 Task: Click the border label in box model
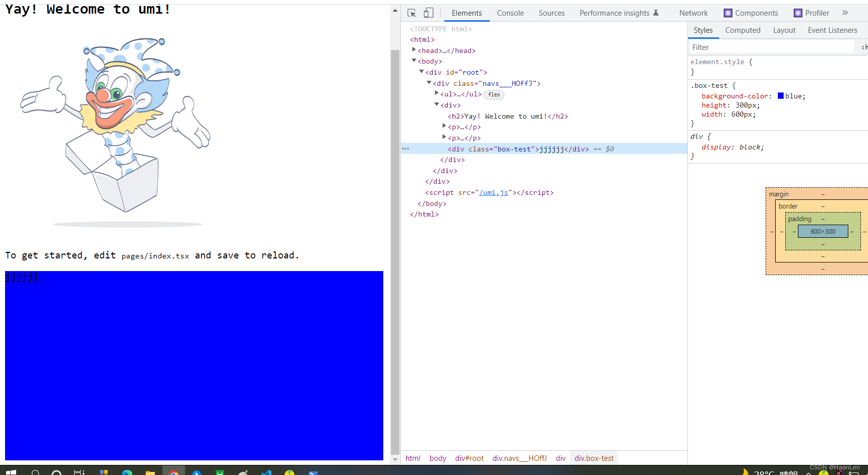[x=788, y=206]
